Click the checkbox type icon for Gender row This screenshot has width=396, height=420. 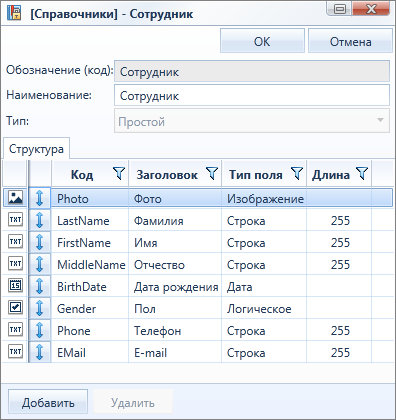coord(15,307)
